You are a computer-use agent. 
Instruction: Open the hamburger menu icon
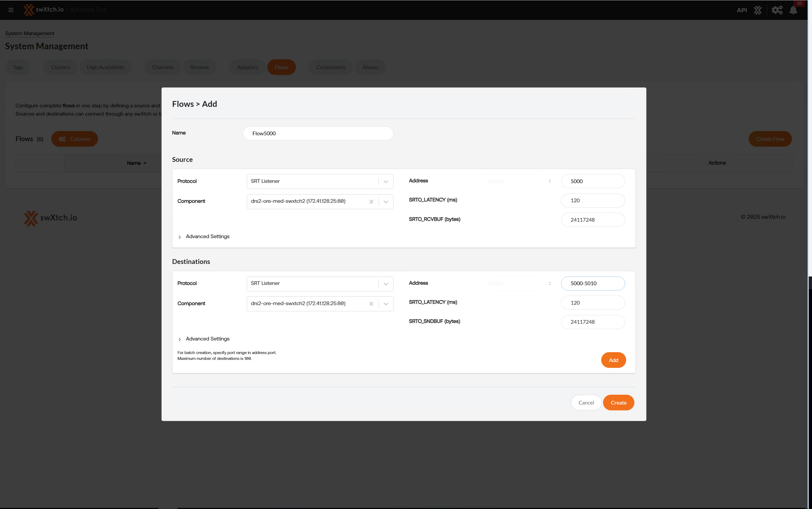[11, 10]
